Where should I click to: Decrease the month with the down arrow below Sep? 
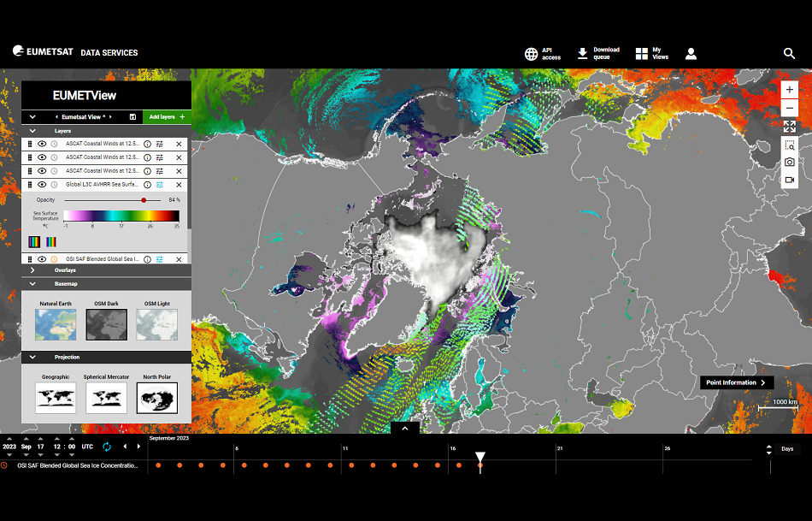click(26, 454)
